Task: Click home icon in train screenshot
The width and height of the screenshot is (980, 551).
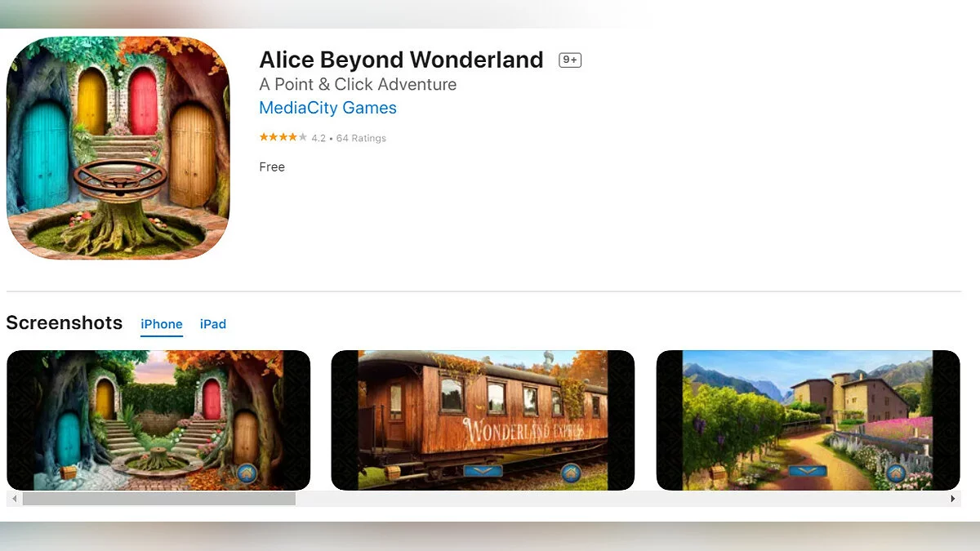Action: tap(571, 473)
